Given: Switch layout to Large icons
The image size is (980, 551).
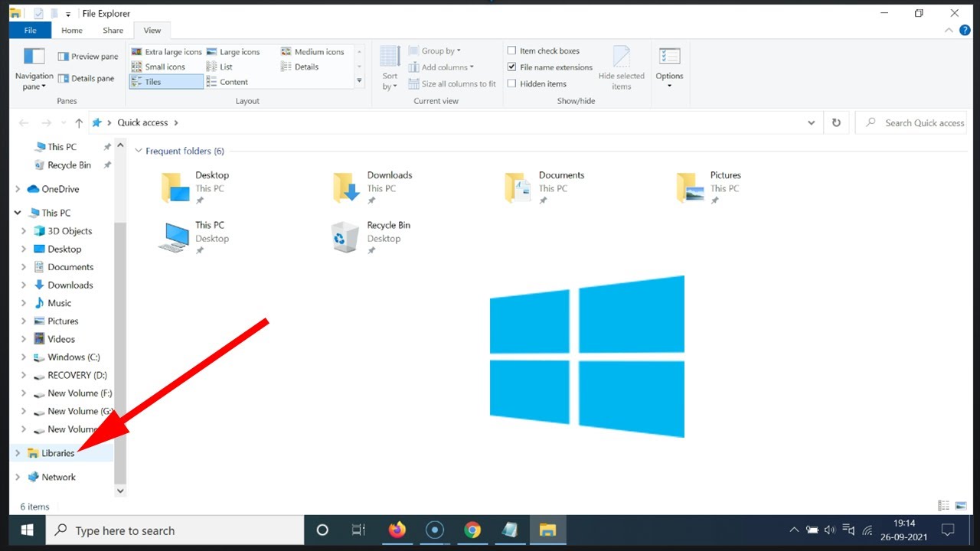Looking at the screenshot, I should (233, 52).
